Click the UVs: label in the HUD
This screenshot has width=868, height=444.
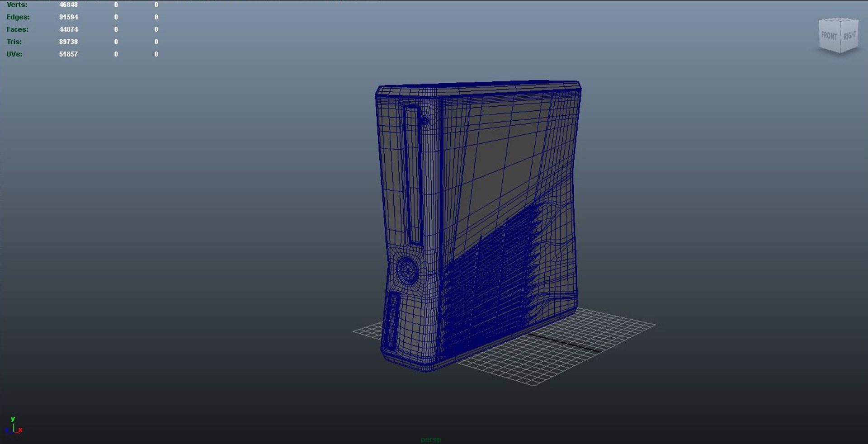click(x=14, y=54)
